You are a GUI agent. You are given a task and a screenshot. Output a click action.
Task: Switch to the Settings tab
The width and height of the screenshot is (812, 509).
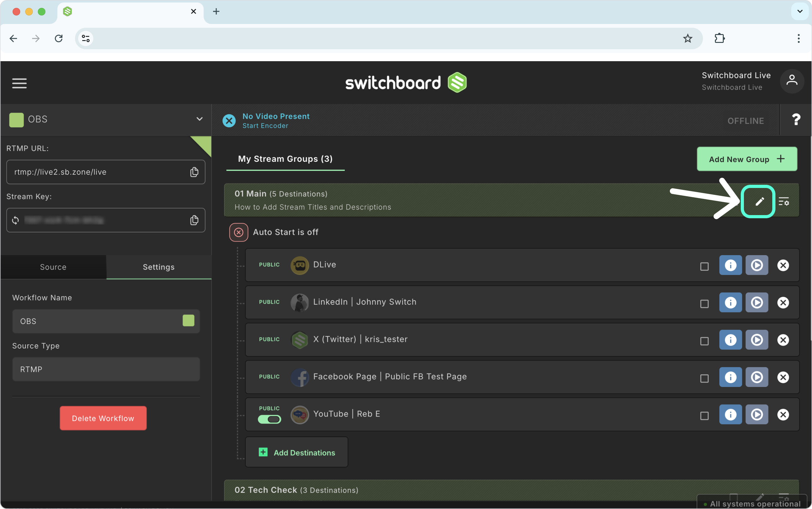coord(159,267)
